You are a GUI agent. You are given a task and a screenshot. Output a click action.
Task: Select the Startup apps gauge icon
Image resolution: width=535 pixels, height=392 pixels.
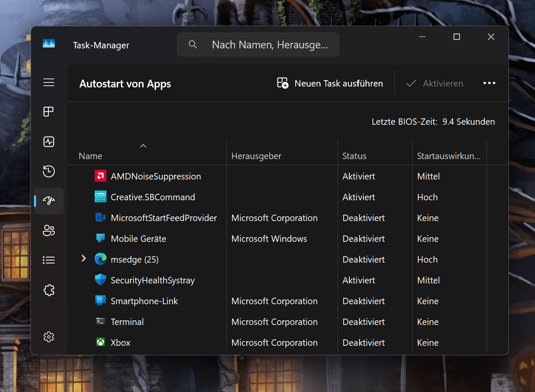49,201
